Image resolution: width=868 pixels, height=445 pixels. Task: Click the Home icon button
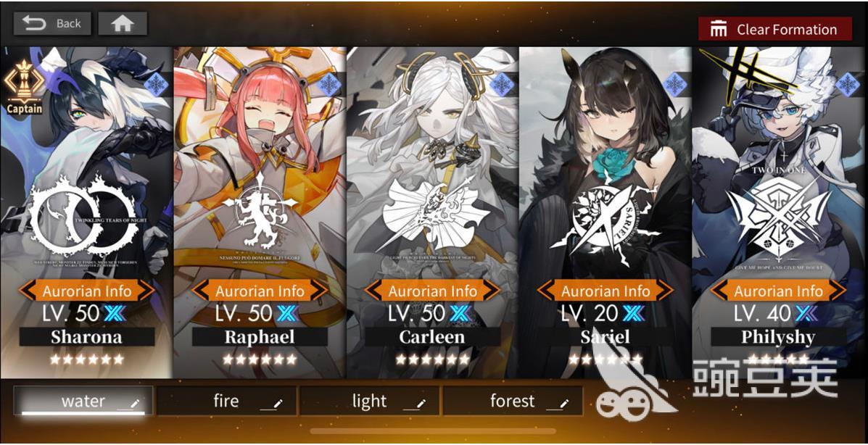123,24
